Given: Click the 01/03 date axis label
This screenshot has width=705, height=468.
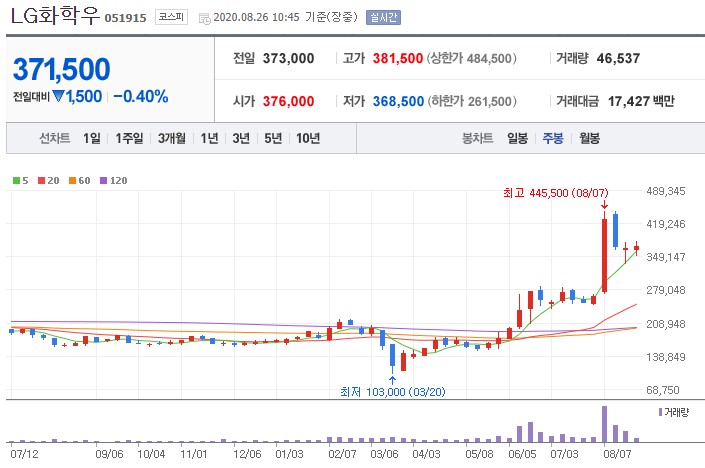Looking at the screenshot, I should click(290, 454).
